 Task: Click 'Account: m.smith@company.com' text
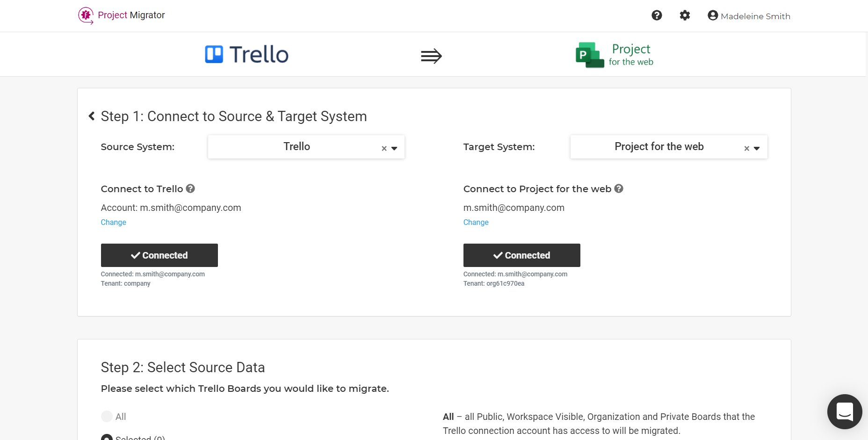pos(171,208)
